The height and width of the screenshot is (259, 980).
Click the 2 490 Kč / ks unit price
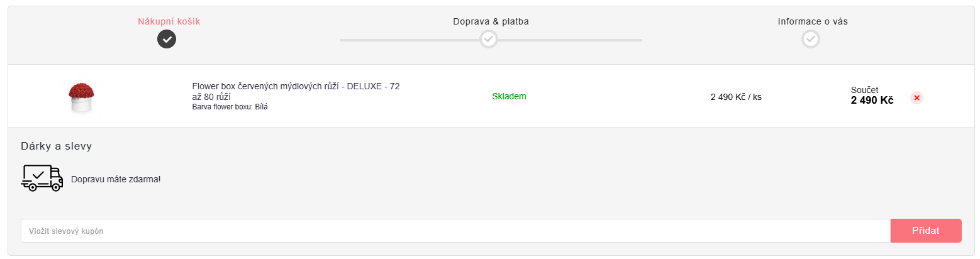pos(736,97)
